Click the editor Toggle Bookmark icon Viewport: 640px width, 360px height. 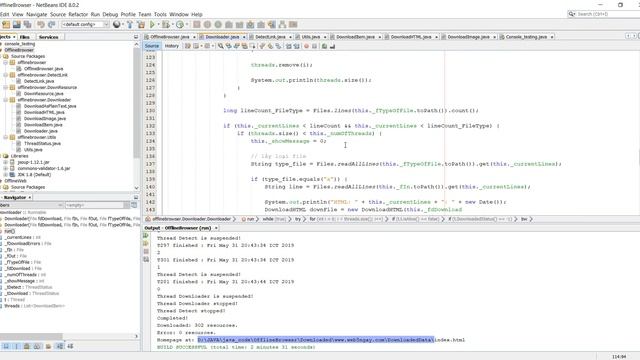click(x=278, y=46)
